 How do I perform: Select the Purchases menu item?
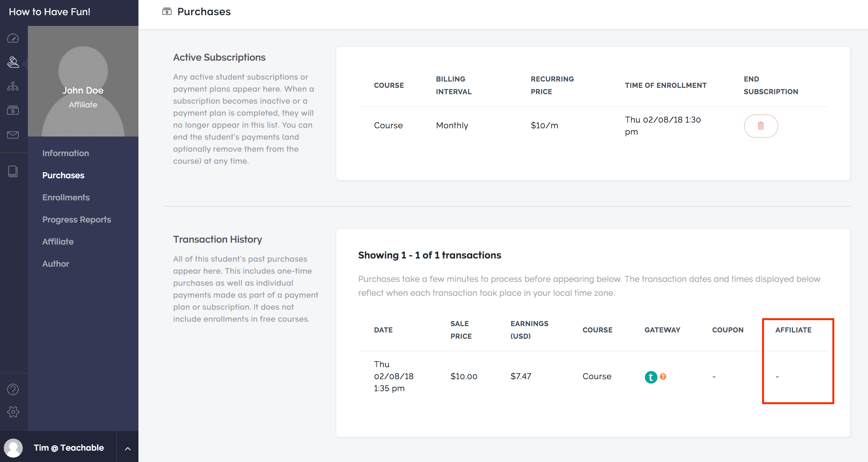[63, 175]
